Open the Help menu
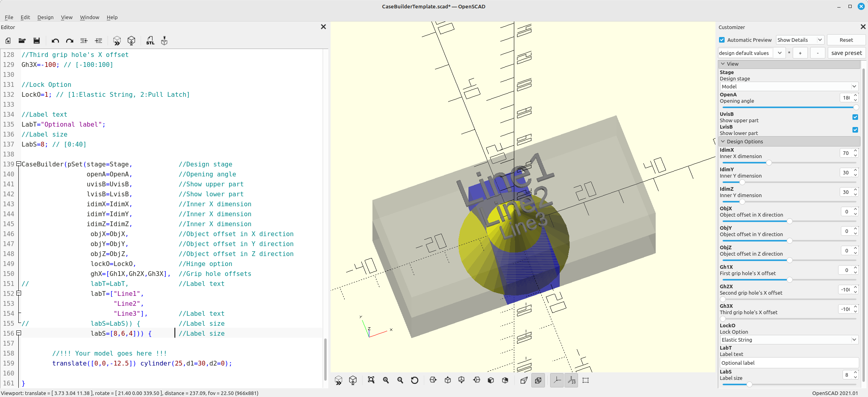 [x=112, y=17]
